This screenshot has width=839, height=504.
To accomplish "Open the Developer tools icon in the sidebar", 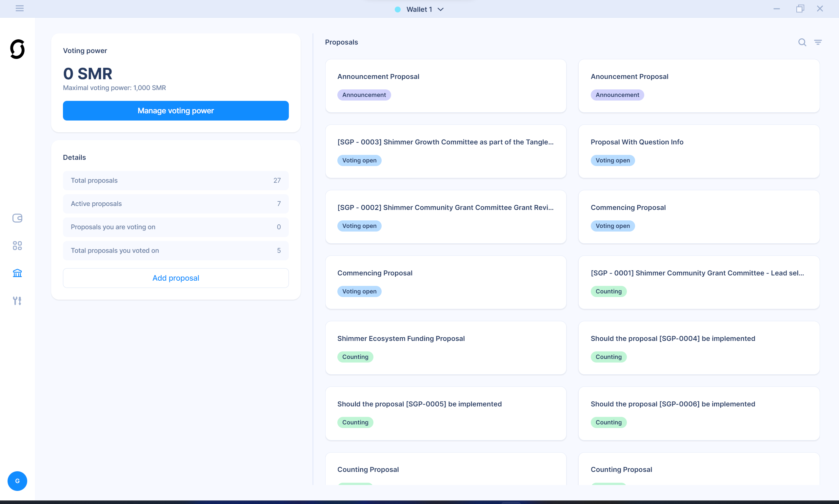I will [x=17, y=301].
